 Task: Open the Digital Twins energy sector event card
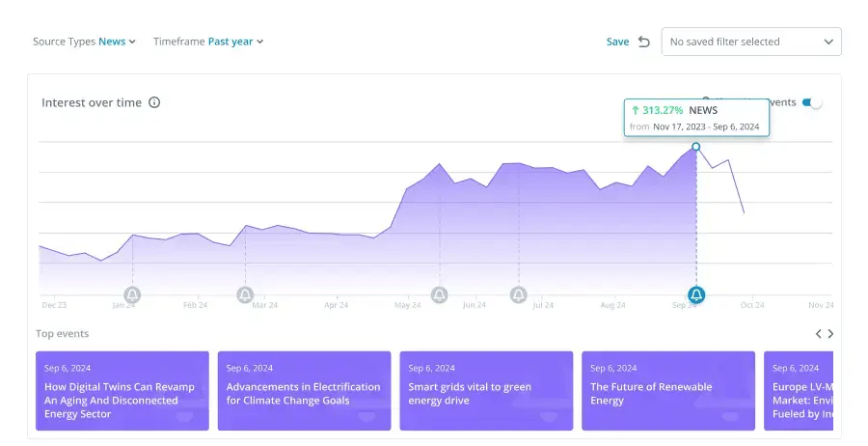tap(122, 391)
